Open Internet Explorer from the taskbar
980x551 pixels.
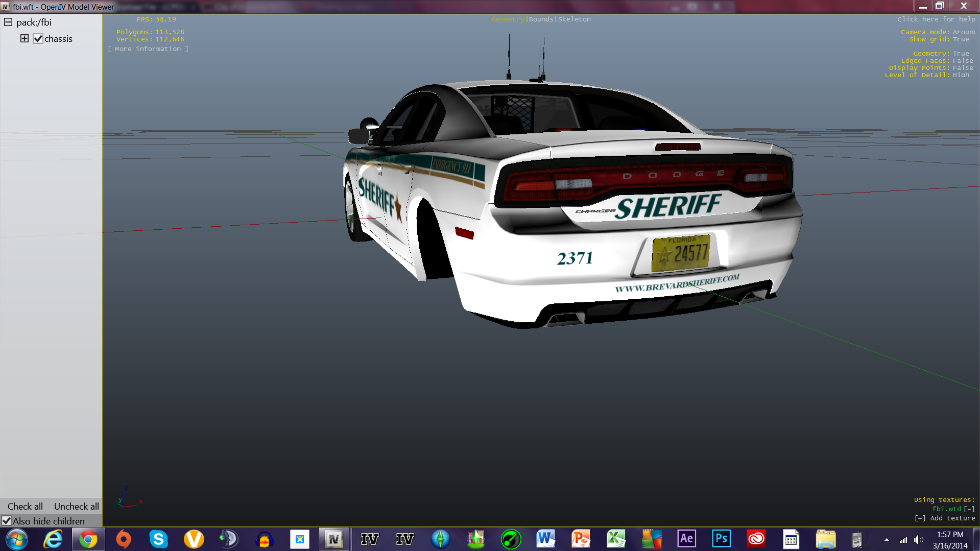53,539
